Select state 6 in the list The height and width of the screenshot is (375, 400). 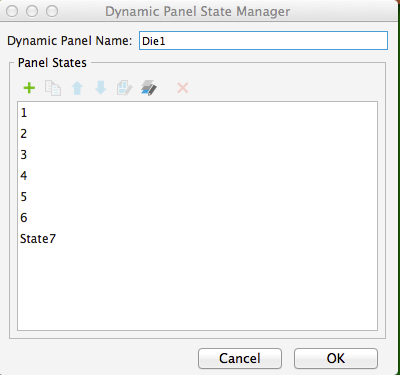197,218
